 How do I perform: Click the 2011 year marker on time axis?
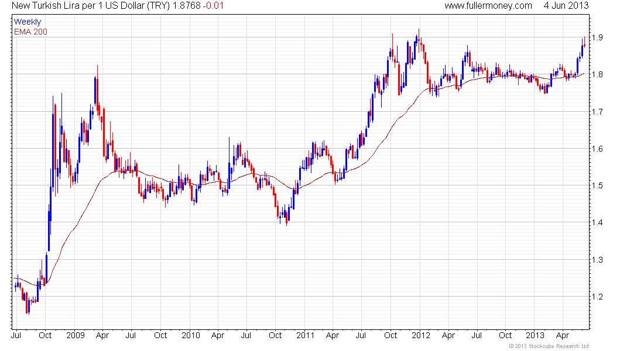click(x=305, y=335)
